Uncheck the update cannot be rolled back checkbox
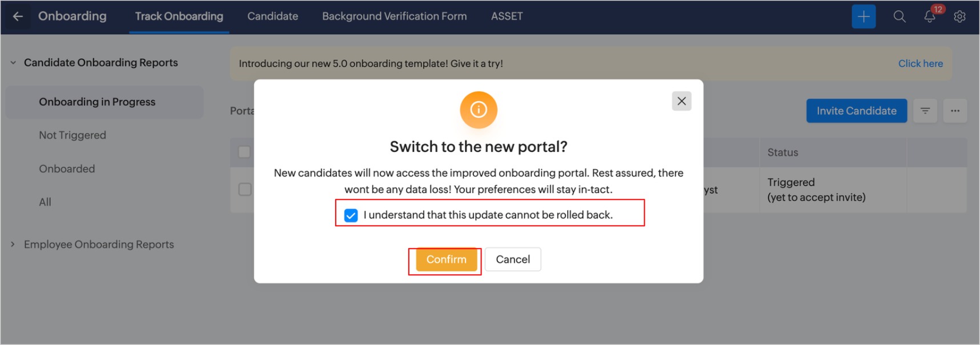 point(351,215)
